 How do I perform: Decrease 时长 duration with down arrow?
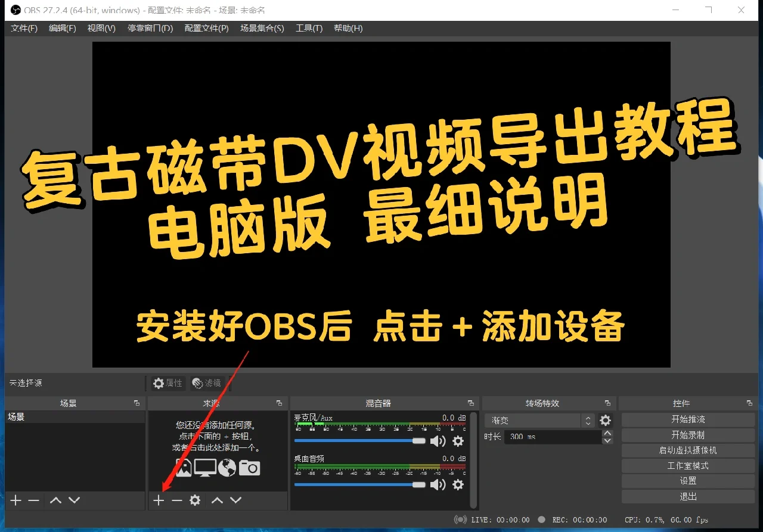607,441
